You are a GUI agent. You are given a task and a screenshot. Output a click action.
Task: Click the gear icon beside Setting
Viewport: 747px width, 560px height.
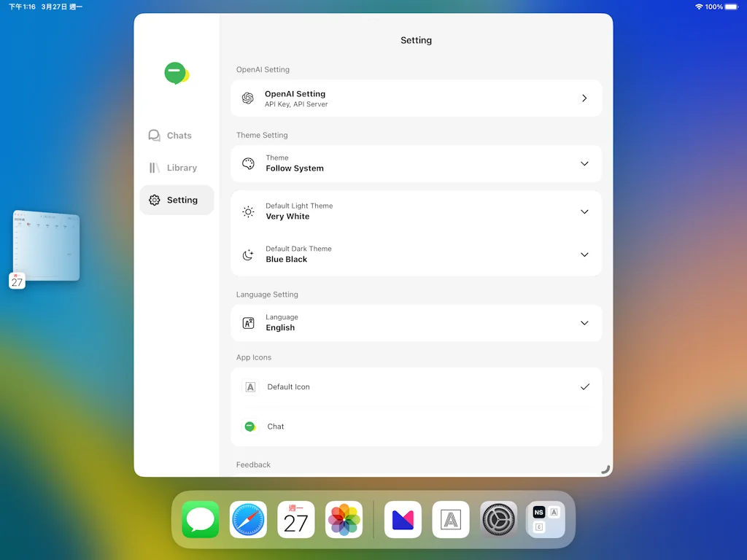tap(153, 200)
